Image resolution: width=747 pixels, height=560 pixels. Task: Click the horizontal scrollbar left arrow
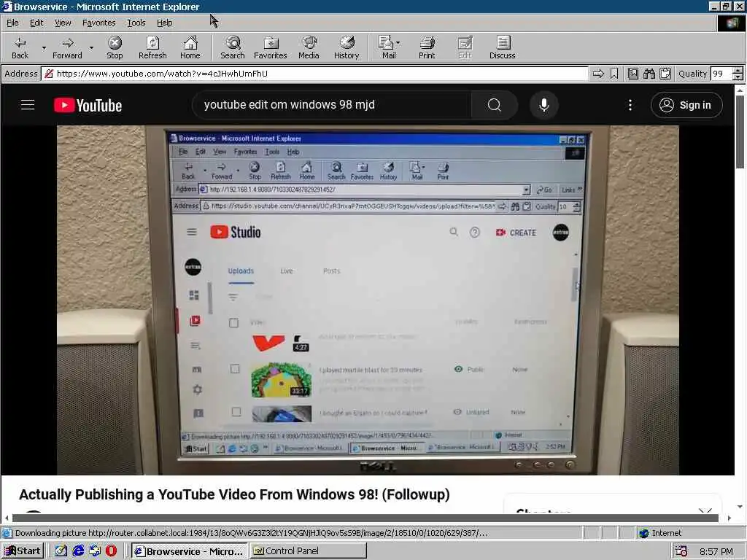[7, 518]
